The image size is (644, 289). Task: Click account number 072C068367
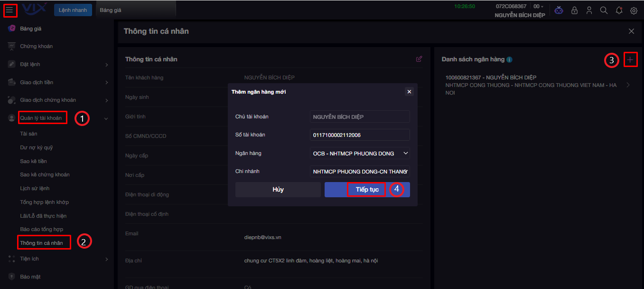tap(511, 6)
